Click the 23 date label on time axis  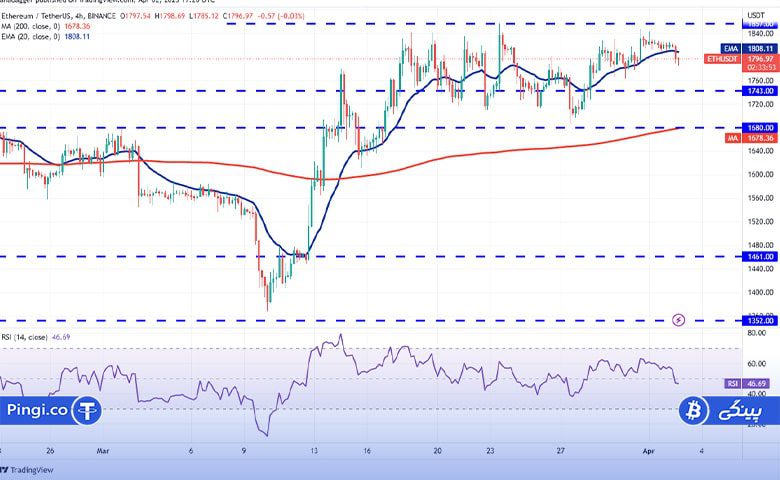[x=490, y=451]
